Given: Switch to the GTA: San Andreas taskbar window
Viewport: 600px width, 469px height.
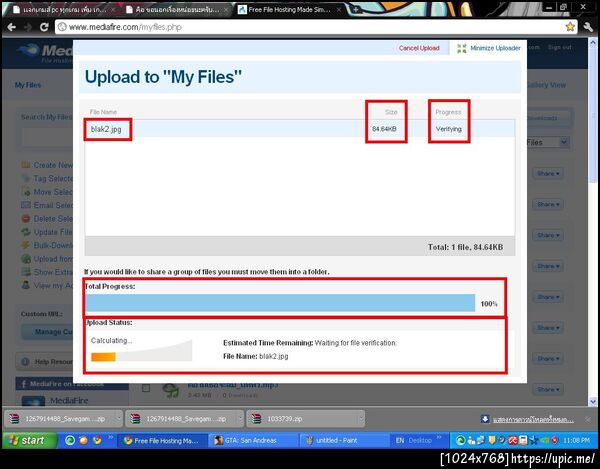Looking at the screenshot, I should [x=253, y=441].
